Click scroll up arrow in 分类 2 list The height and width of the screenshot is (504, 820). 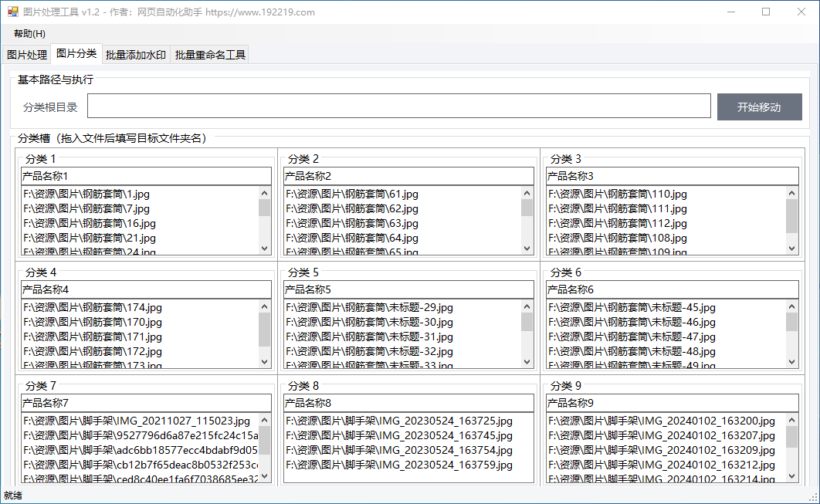527,194
